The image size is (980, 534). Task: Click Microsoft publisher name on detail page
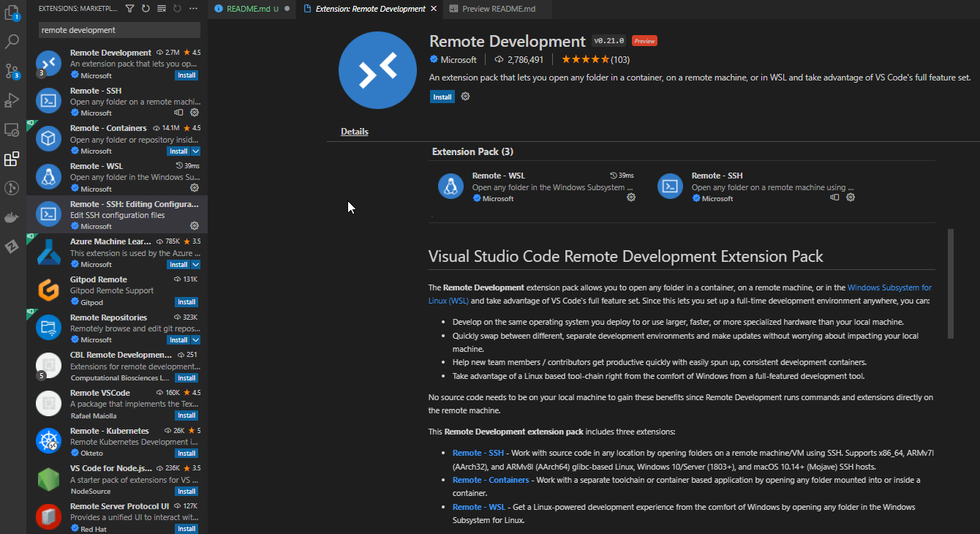(459, 59)
